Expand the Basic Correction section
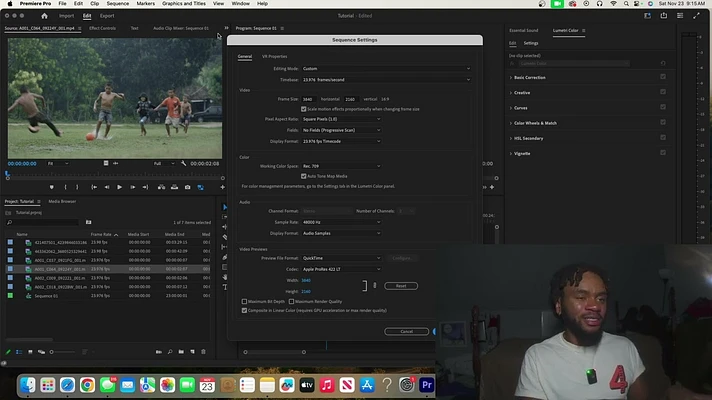The height and width of the screenshot is (400, 712). 511,78
